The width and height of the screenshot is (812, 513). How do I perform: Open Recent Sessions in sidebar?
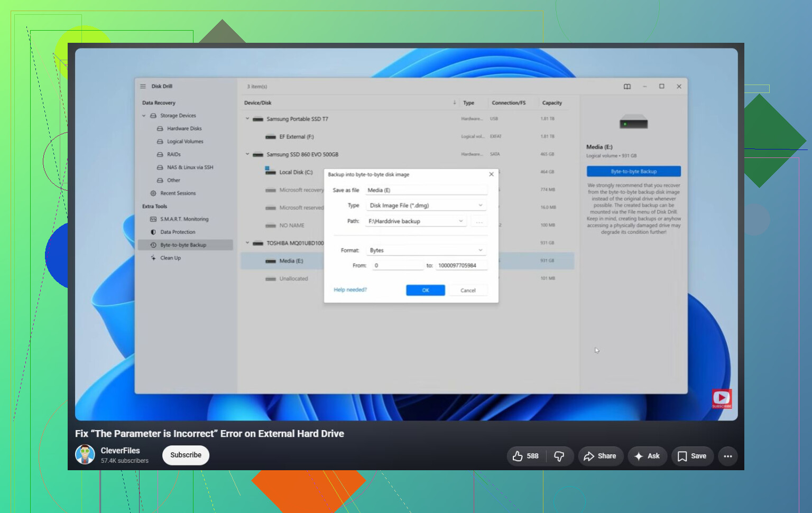(178, 193)
